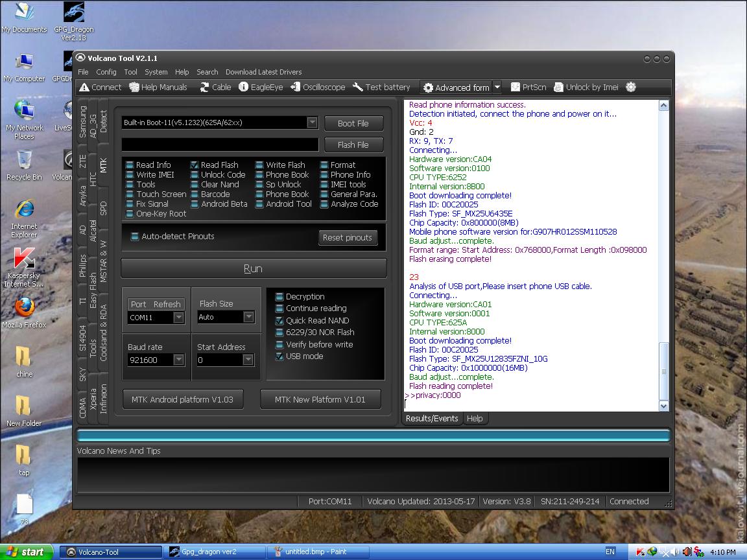Launch the Oscilloscope tool

[318, 87]
